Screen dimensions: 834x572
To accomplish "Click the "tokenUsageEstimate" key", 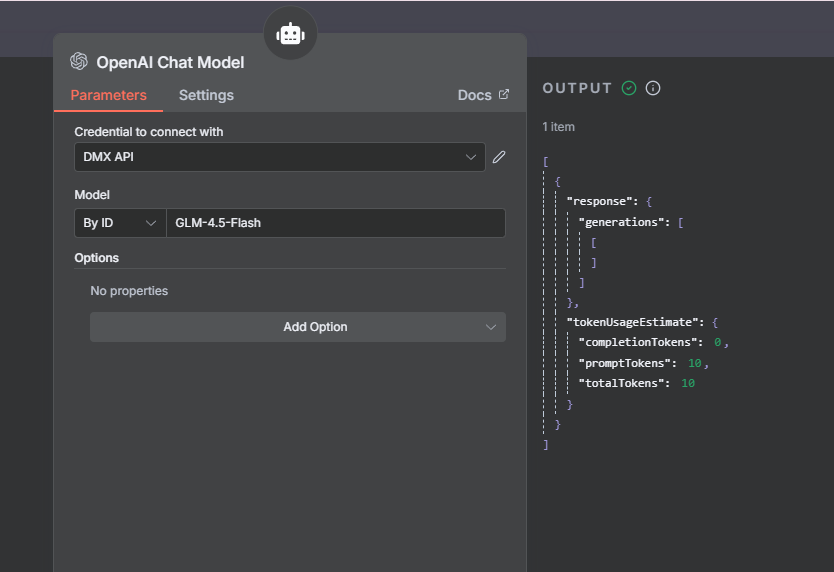I will (636, 322).
